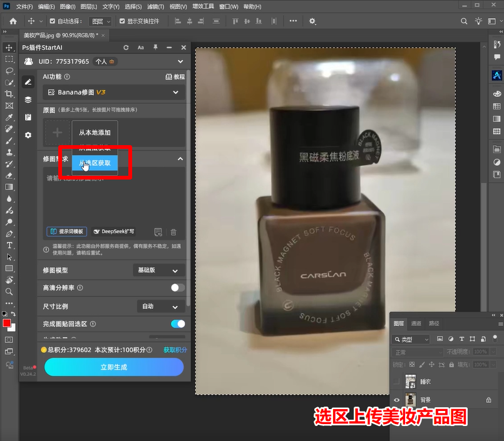Click the white background color swatch
This screenshot has width=504, height=441.
(13, 328)
